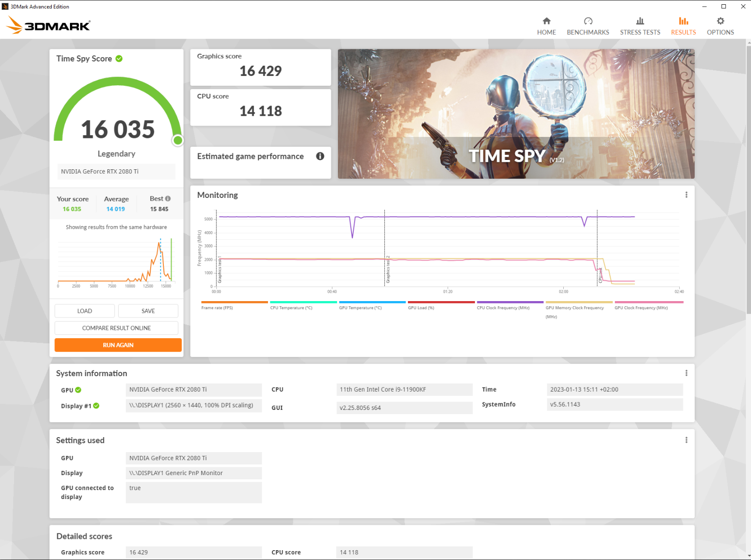The width and height of the screenshot is (751, 560).
Task: Click the GUI version v2.25.8056 s64
Action: coord(404,408)
